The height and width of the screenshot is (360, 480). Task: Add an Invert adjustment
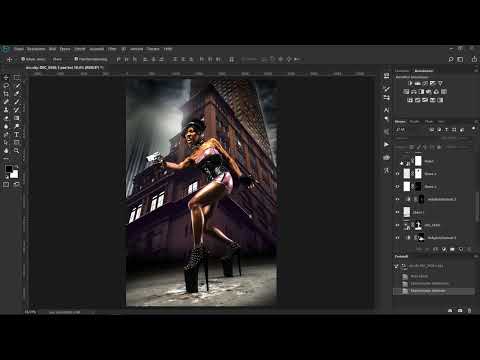(410, 100)
